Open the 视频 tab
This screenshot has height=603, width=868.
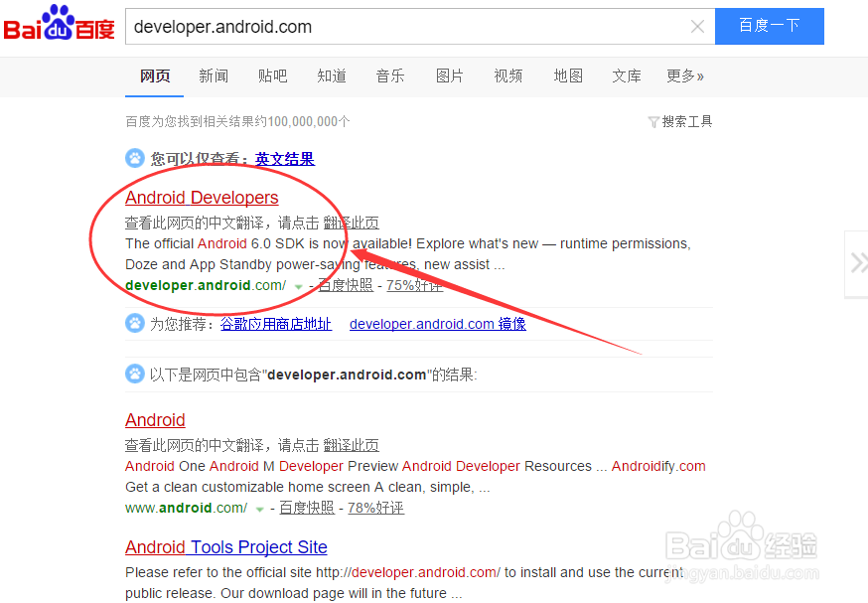(x=508, y=75)
